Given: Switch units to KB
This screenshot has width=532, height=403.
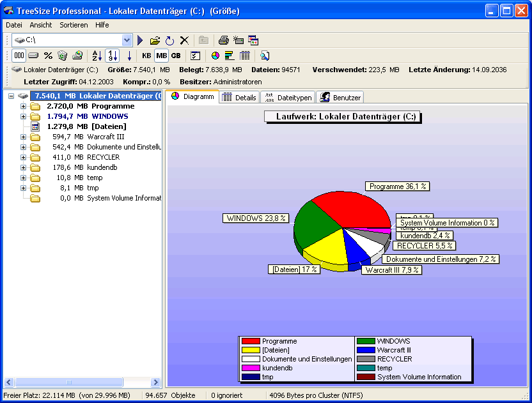Looking at the screenshot, I should point(146,56).
